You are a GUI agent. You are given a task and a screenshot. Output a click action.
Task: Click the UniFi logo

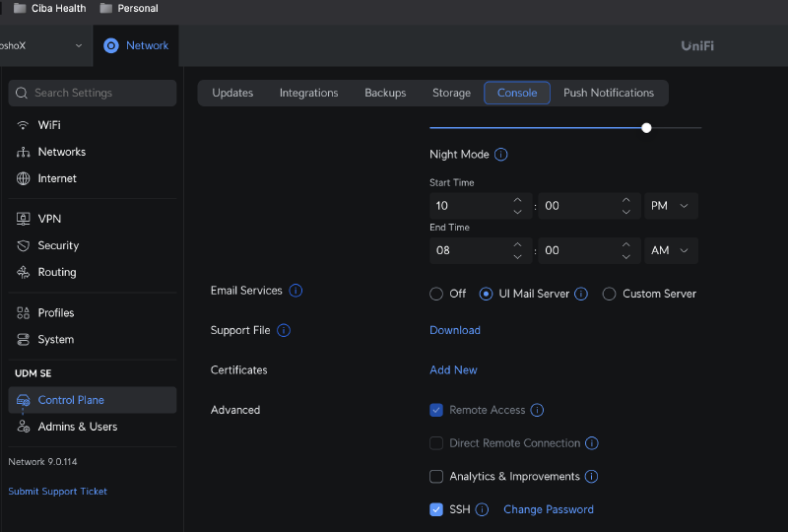[697, 45]
